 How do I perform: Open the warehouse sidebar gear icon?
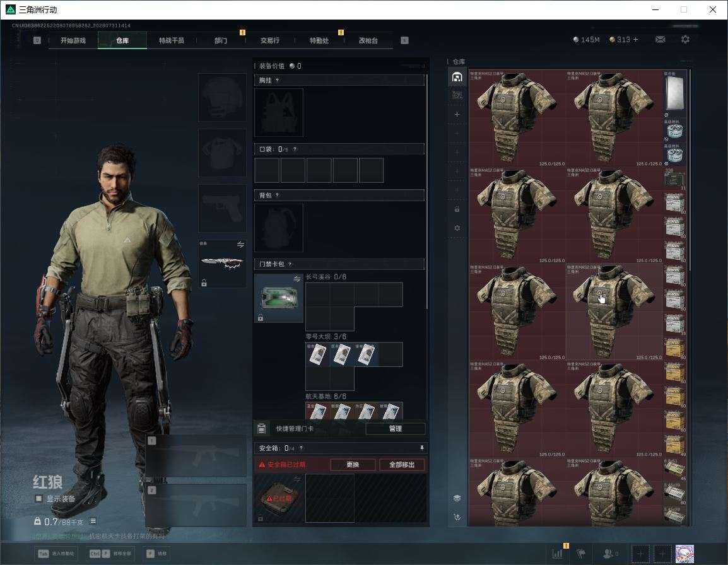pos(457,228)
